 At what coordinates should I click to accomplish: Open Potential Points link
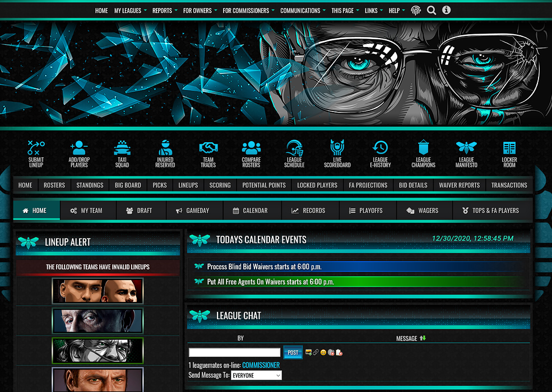point(264,185)
